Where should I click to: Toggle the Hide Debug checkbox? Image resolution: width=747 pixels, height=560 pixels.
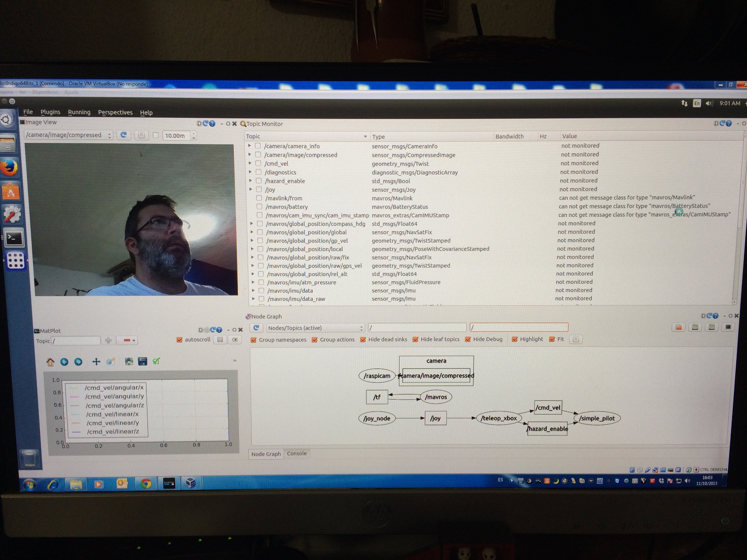tap(468, 339)
